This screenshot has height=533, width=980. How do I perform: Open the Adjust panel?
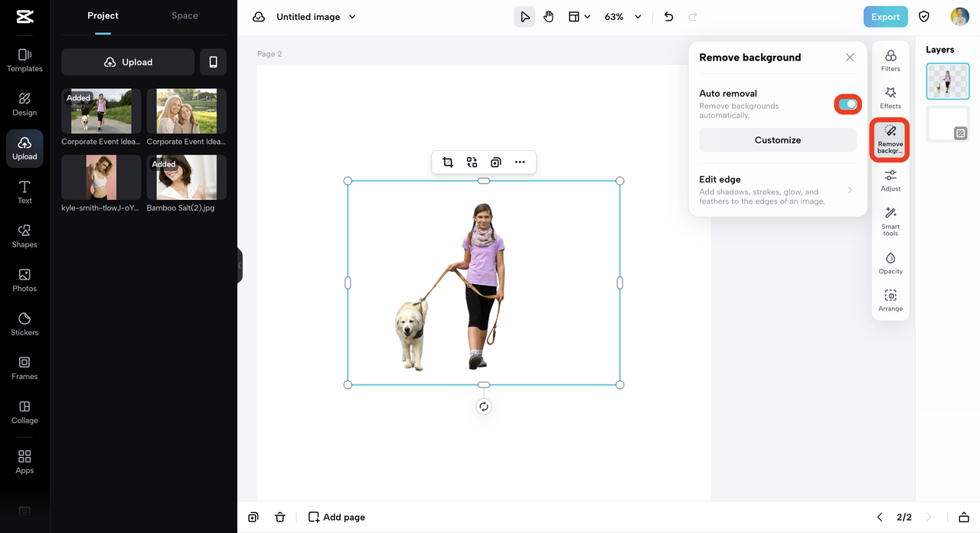(x=890, y=181)
